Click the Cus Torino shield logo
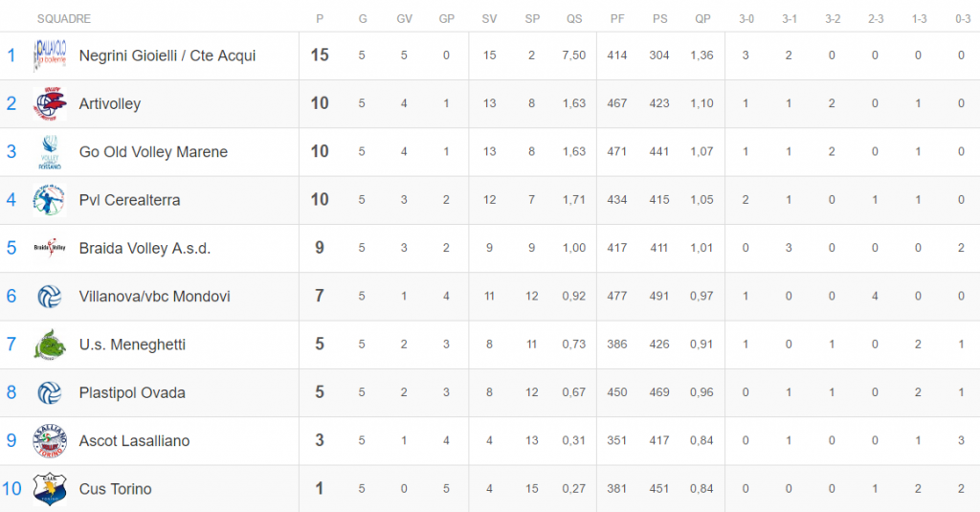Image resolution: width=980 pixels, height=512 pixels. (x=50, y=489)
